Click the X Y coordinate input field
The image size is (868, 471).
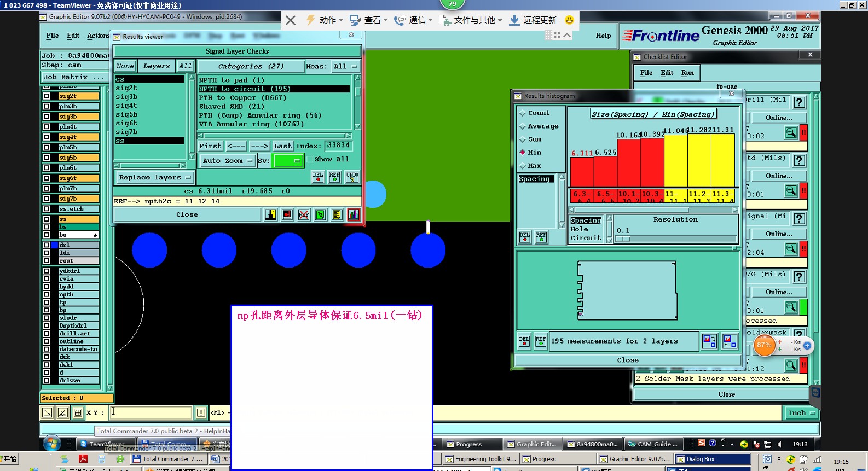[x=152, y=412]
